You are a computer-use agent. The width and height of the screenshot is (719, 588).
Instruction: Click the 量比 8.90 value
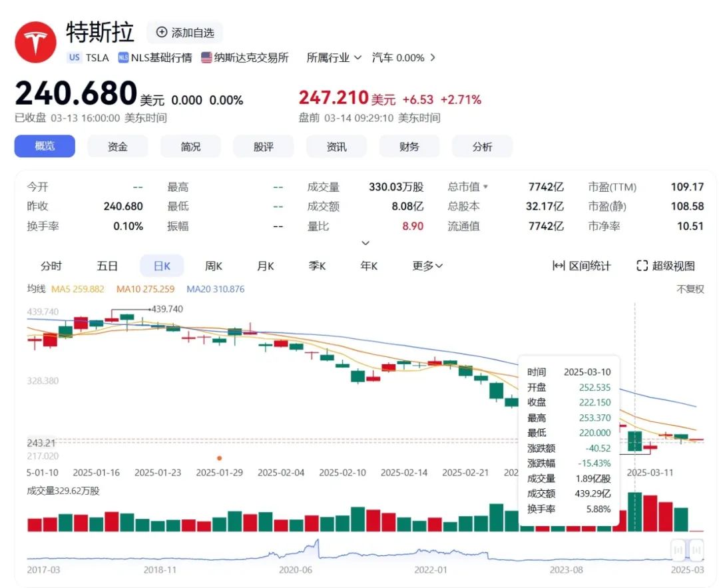(413, 226)
